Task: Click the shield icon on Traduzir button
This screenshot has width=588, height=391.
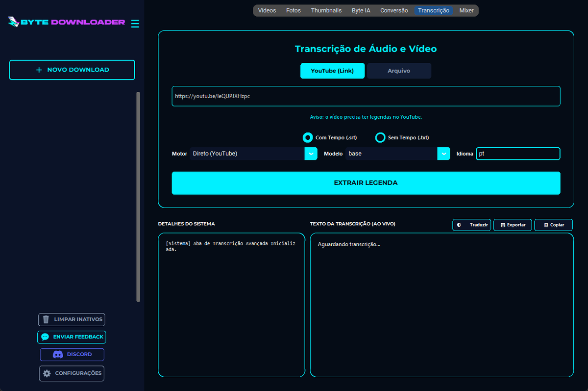Action: tap(459, 225)
